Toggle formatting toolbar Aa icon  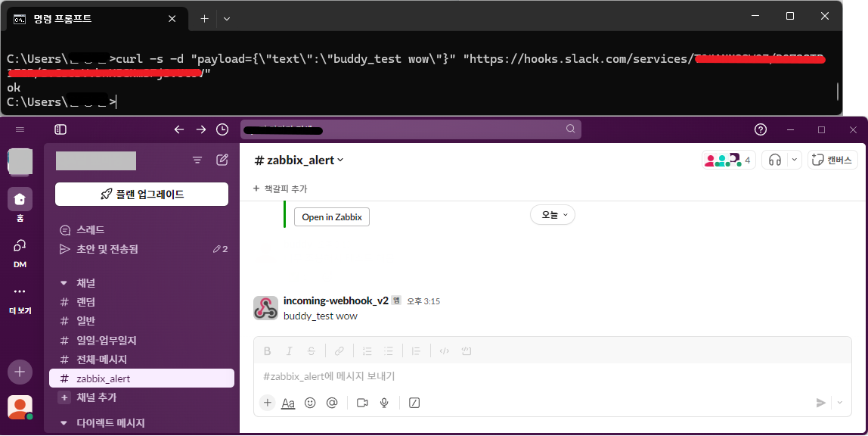tap(288, 403)
